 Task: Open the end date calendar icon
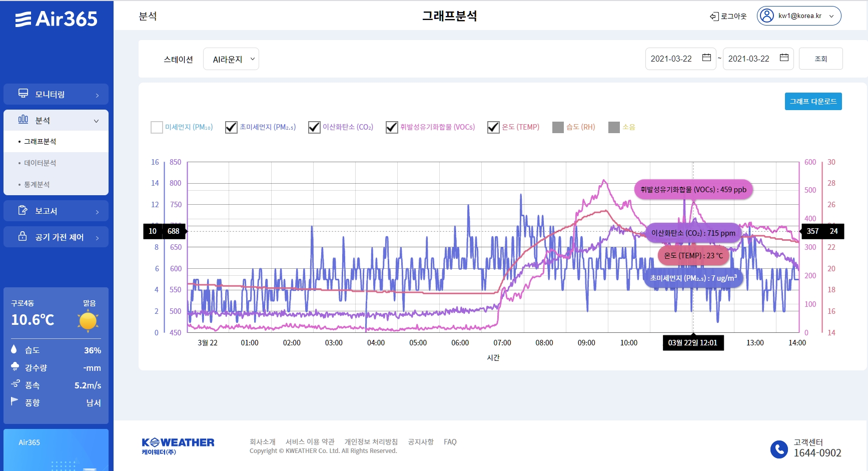tap(784, 58)
